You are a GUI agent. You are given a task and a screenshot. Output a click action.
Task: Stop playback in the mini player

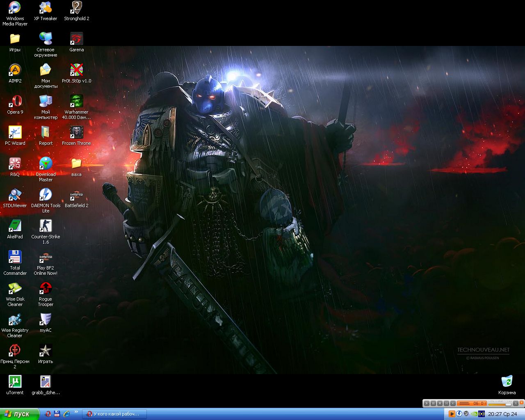[440, 404]
